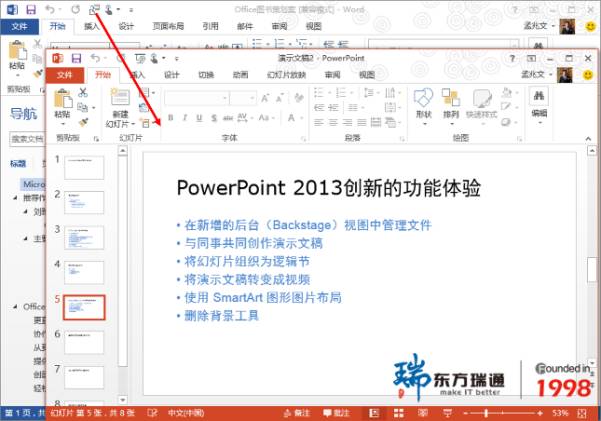Collapse the PowerPoint ribbon with chevron

coord(588,138)
